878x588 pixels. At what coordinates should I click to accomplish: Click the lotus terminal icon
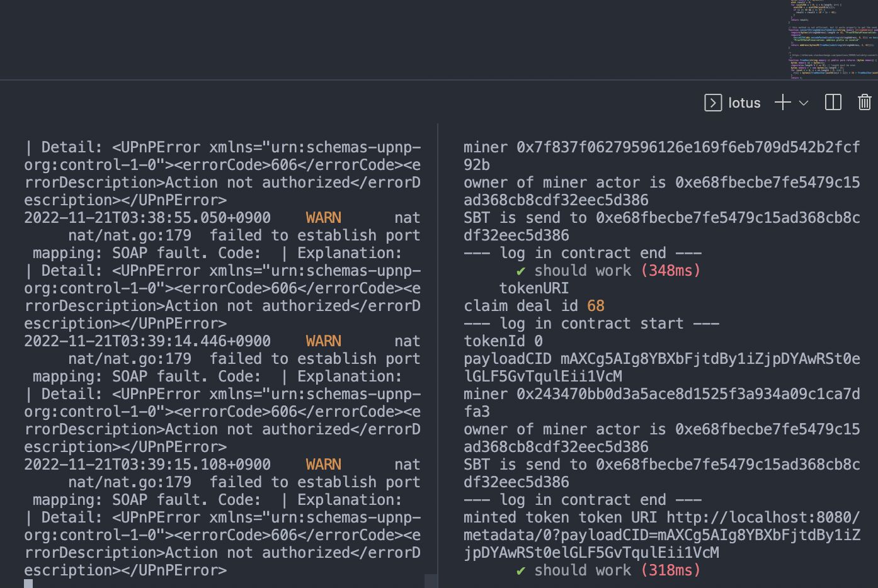tap(713, 103)
